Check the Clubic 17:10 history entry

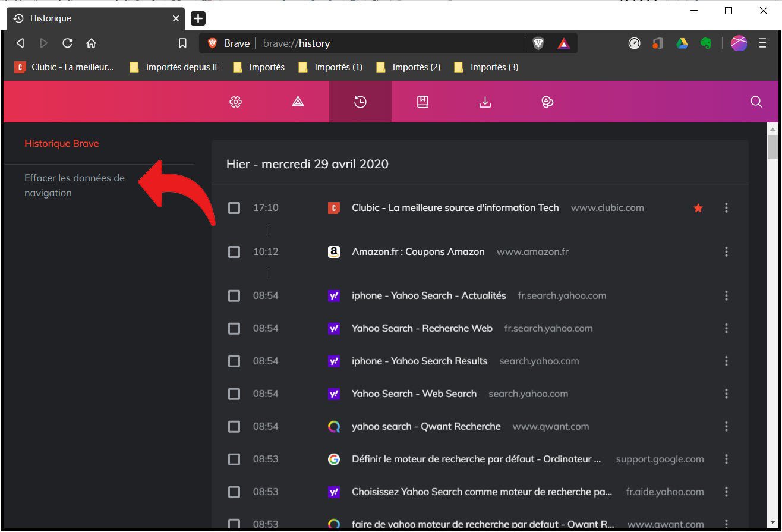[234, 208]
